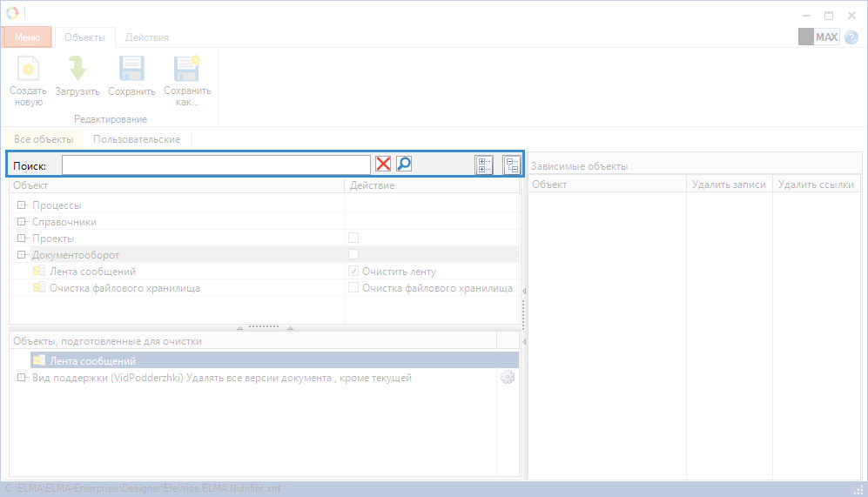Select the Документооборот tree row

tap(265, 254)
